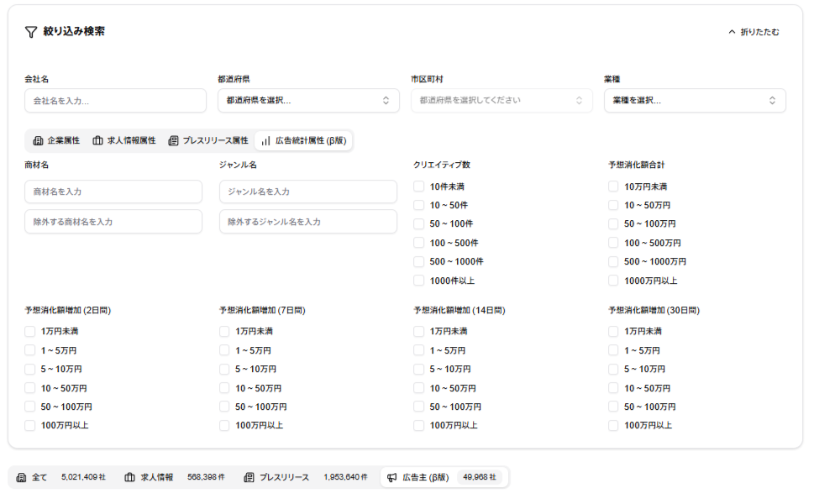Switch to 企業属性 tab

(x=56, y=140)
